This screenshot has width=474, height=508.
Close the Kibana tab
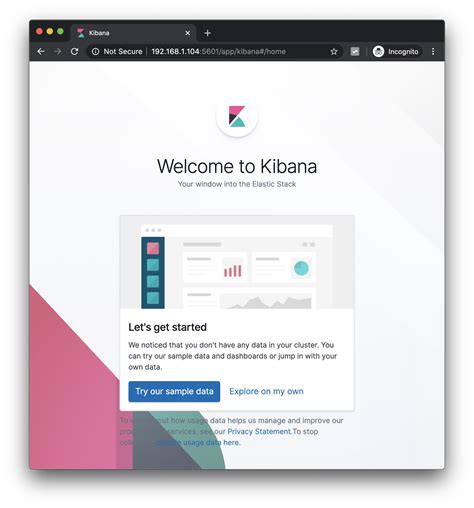pyautogui.click(x=188, y=33)
